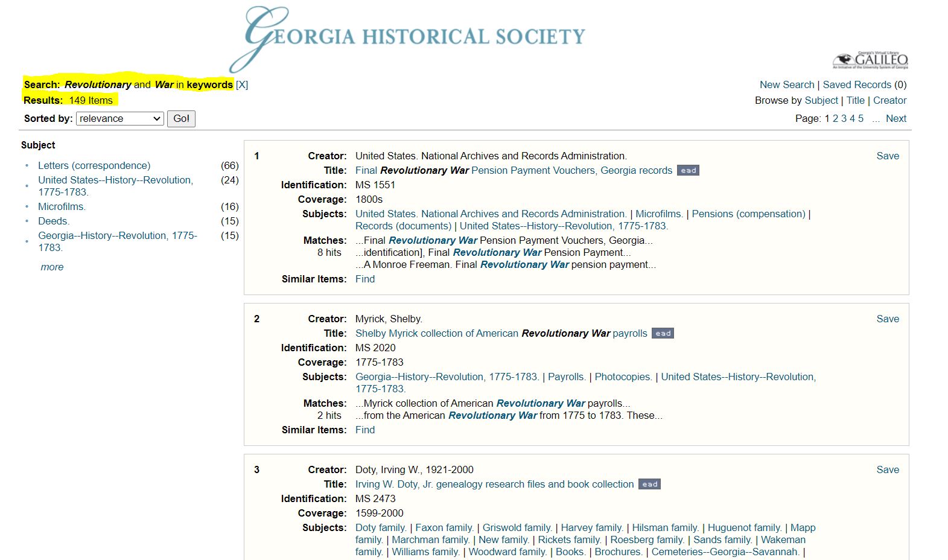Open Books. subject link
Screen dimensions: 948x560
point(570,552)
